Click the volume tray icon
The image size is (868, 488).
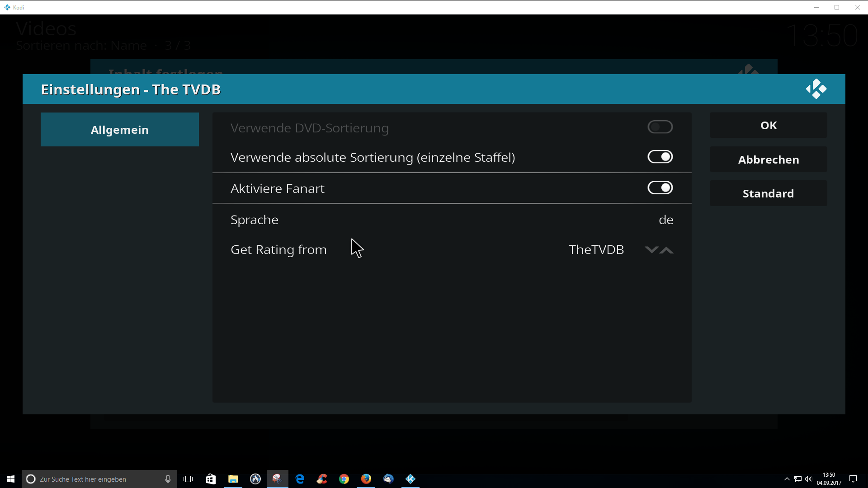pos(809,479)
